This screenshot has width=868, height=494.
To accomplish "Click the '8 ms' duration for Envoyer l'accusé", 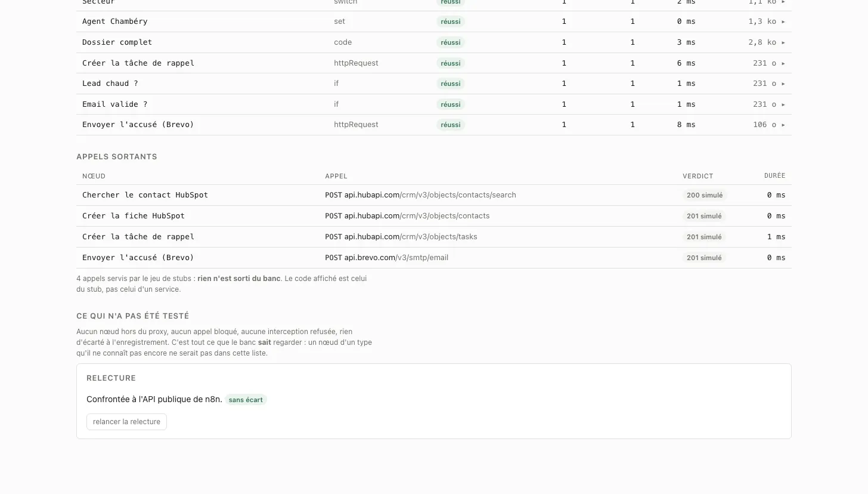I will 686,125.
